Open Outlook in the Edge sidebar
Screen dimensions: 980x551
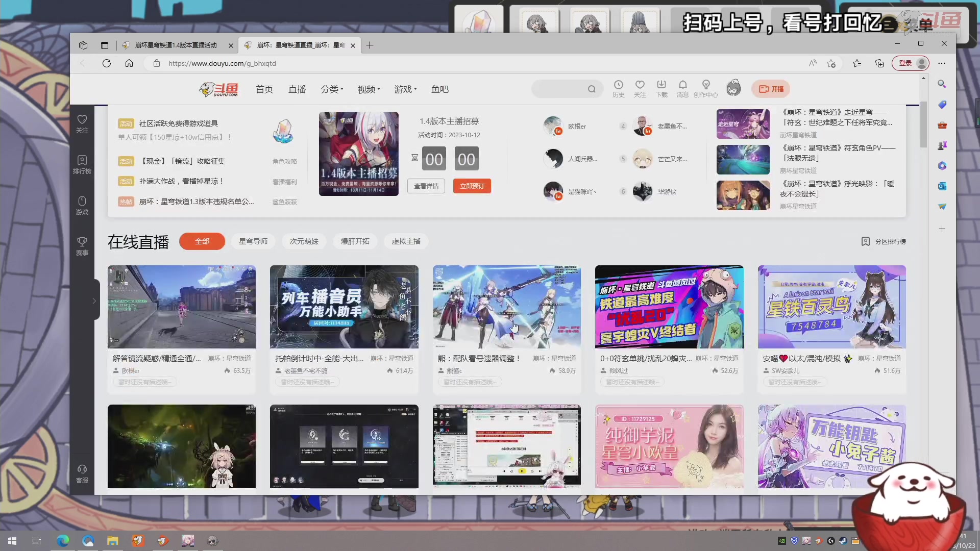(942, 186)
